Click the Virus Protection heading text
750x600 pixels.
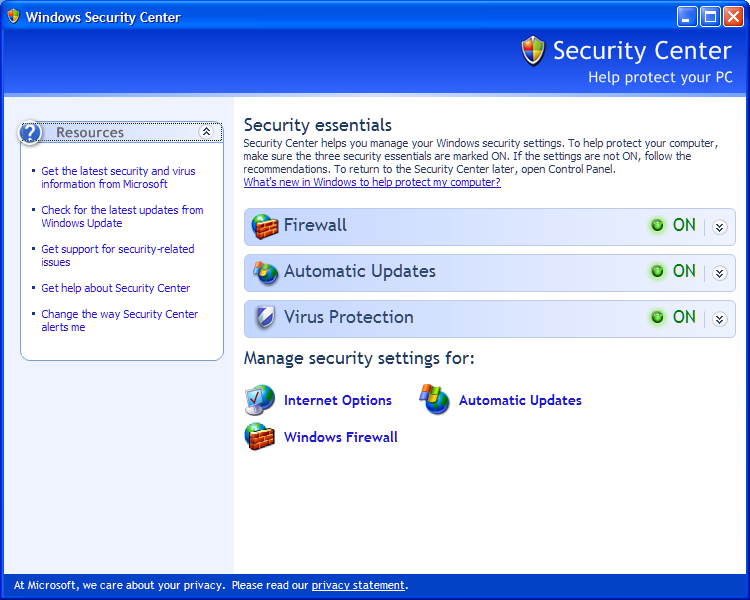[349, 317]
